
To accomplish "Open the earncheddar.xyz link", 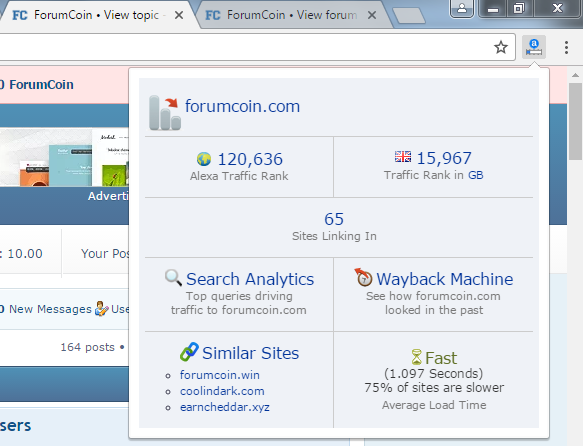I will [x=225, y=407].
